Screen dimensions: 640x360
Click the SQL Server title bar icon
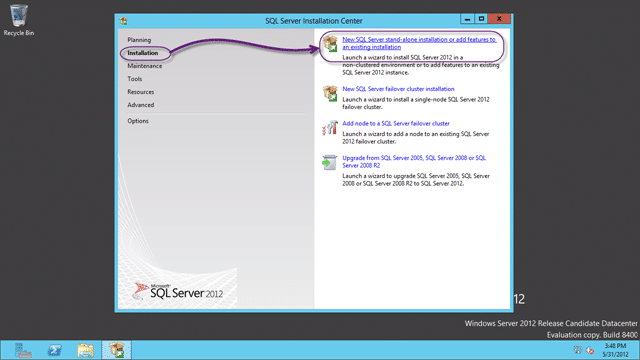[x=123, y=21]
